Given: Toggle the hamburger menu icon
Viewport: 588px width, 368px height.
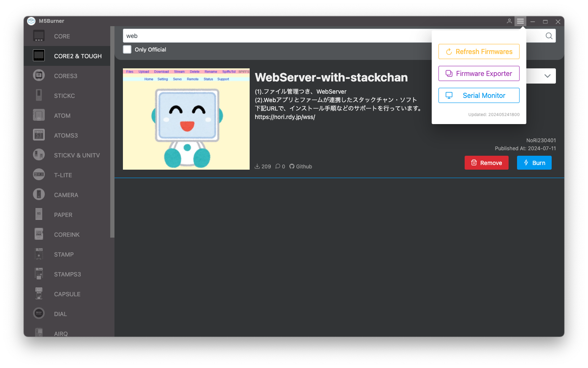Looking at the screenshot, I should [x=520, y=21].
